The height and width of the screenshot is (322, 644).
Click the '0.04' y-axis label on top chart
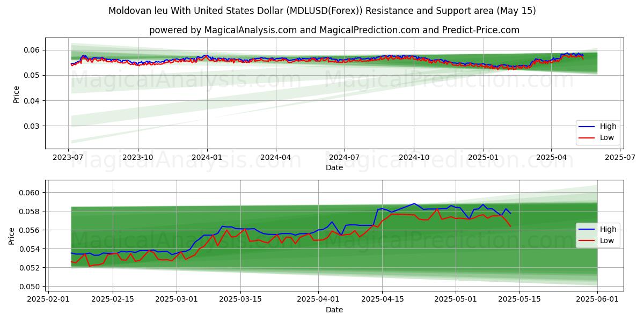coord(33,101)
